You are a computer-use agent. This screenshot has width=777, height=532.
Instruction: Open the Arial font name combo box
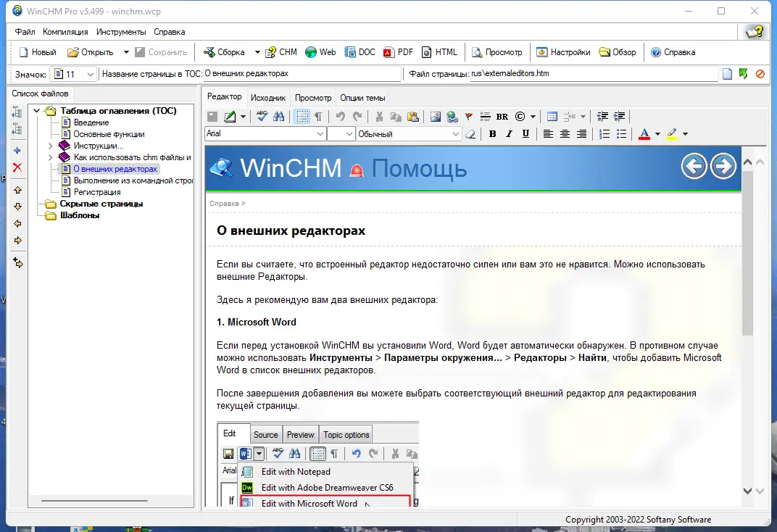[x=265, y=134]
